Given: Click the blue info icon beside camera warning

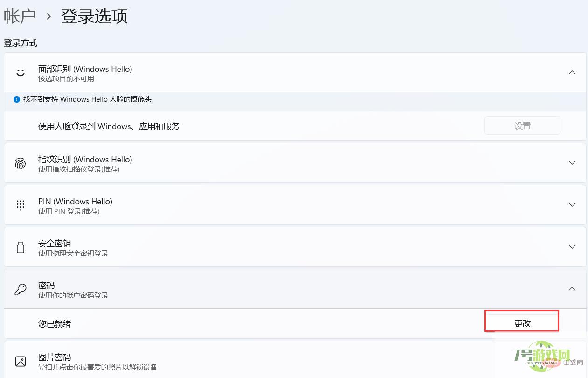Looking at the screenshot, I should 17,99.
